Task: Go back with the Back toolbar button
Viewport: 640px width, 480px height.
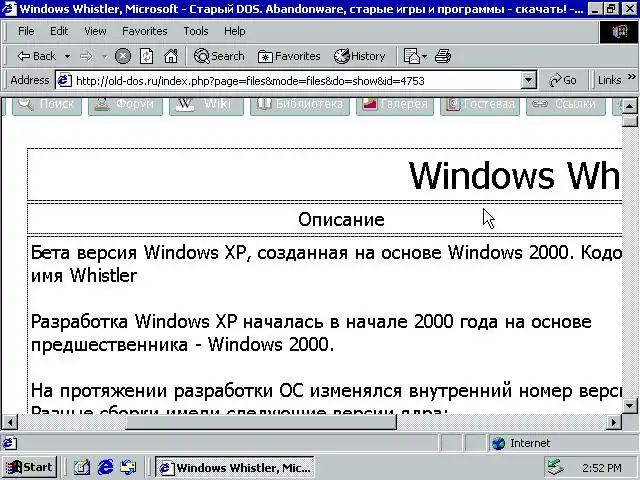Action: 36,56
